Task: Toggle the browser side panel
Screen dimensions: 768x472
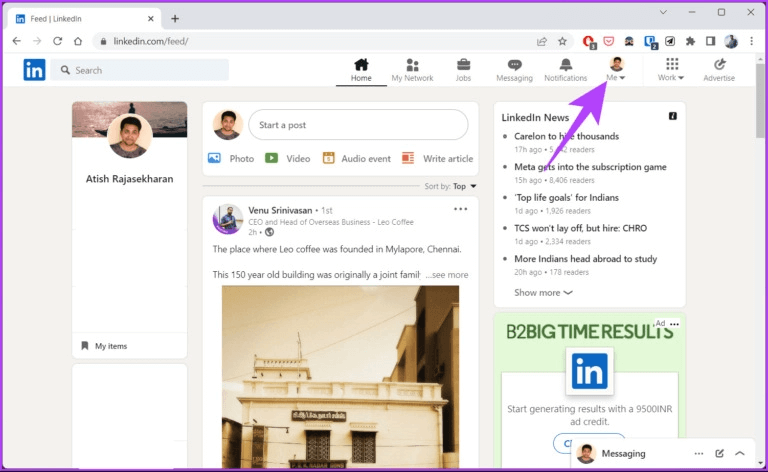Action: (x=710, y=41)
